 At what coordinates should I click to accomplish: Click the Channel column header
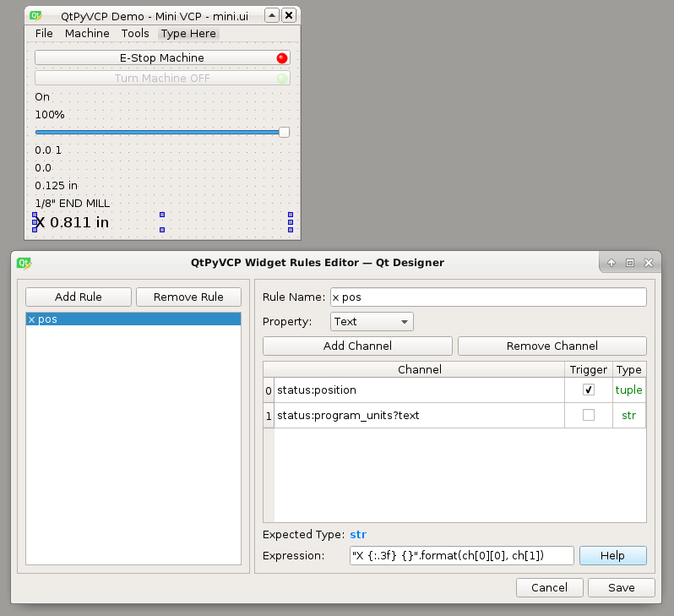[420, 369]
